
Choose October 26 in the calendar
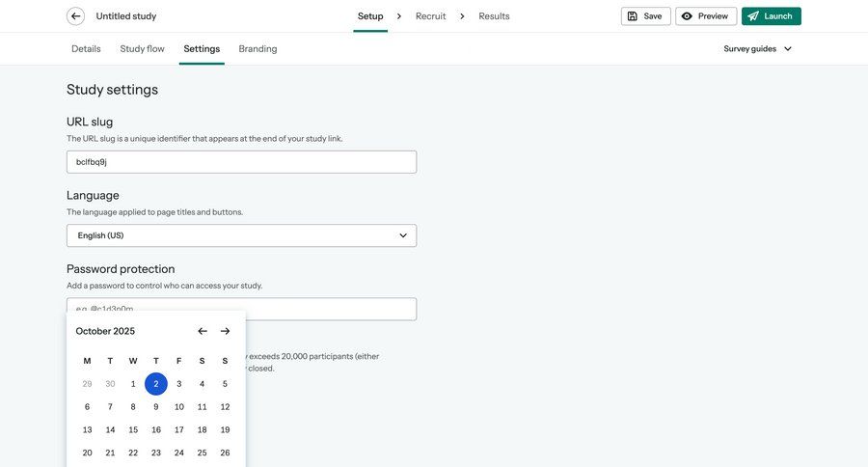tap(225, 453)
